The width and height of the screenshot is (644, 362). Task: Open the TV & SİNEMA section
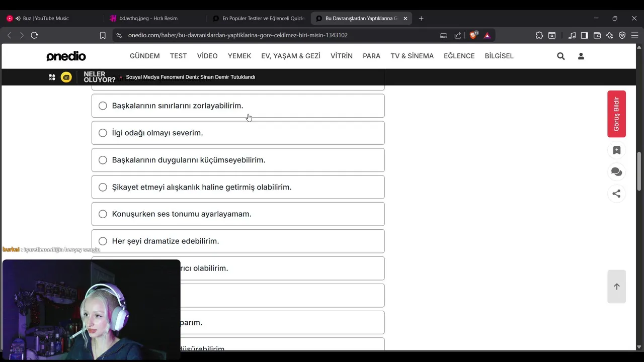pos(412,56)
